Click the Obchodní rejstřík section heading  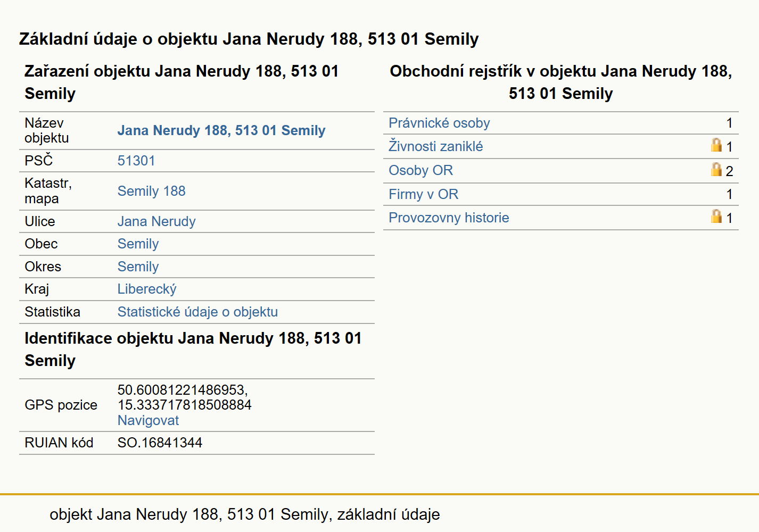coord(561,82)
